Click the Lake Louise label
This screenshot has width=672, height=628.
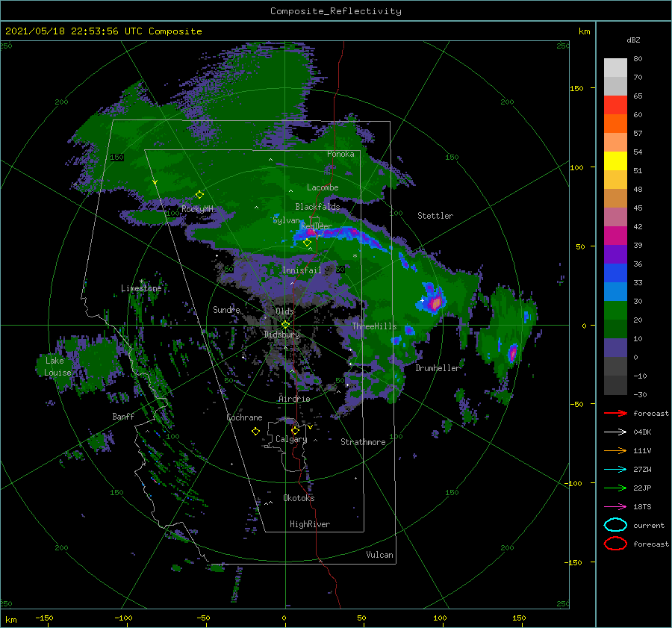click(x=57, y=367)
